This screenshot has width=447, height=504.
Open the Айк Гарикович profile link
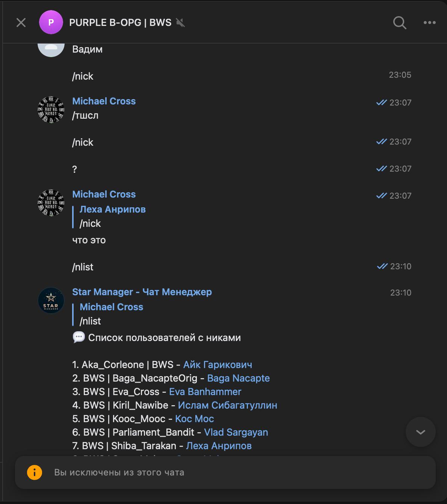click(217, 365)
